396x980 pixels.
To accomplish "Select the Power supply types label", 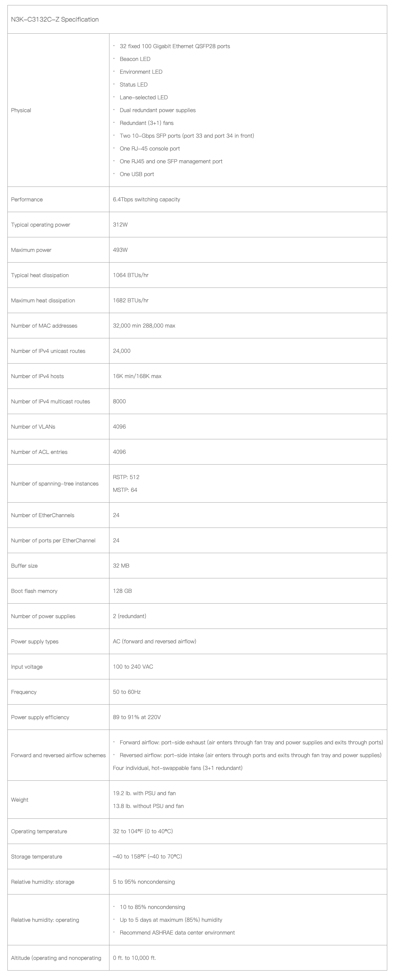I will 35,641.
